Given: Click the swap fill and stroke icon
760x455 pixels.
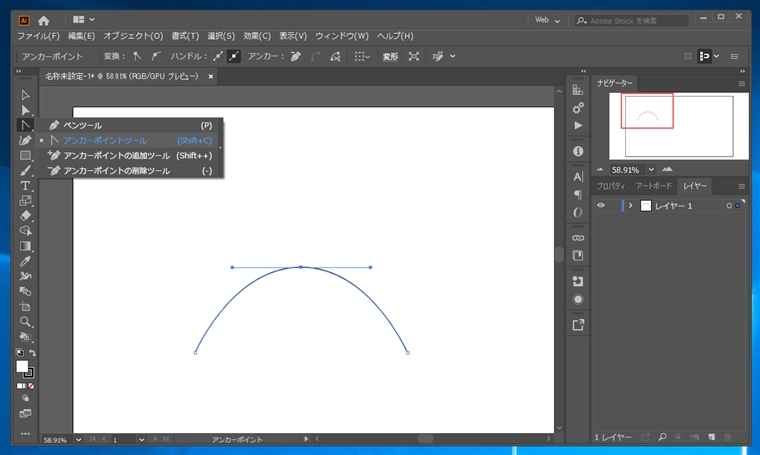Looking at the screenshot, I should click(x=32, y=353).
